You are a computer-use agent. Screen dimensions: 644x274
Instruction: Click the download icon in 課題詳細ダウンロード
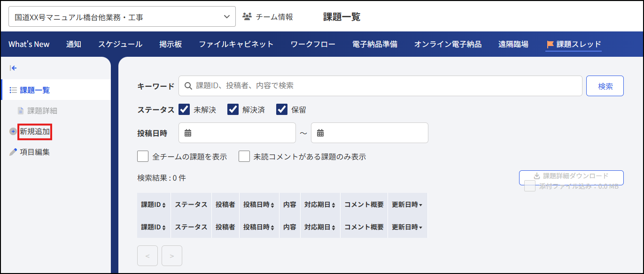pos(537,176)
